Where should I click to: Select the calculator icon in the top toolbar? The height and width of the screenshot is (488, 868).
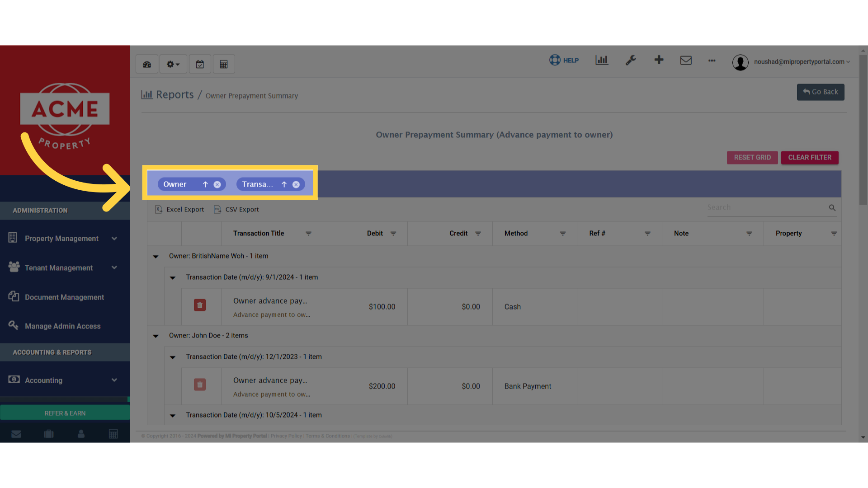[x=224, y=64]
